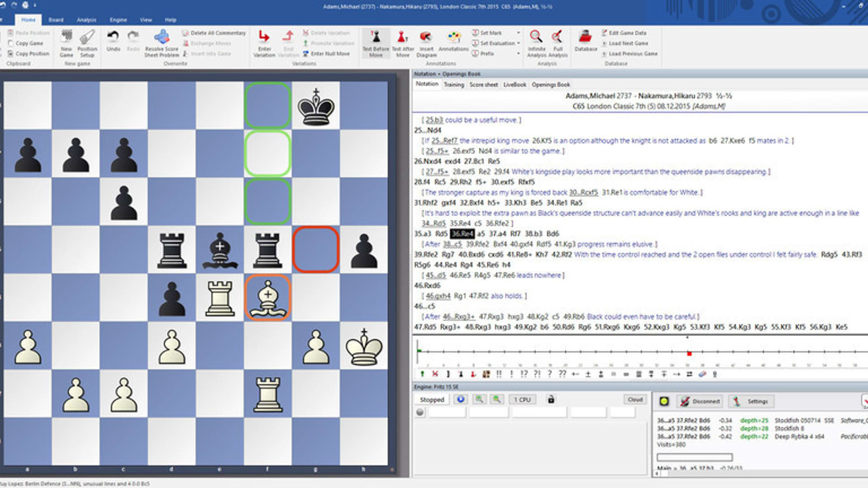
Task: Start Full Analysis
Action: (558, 43)
